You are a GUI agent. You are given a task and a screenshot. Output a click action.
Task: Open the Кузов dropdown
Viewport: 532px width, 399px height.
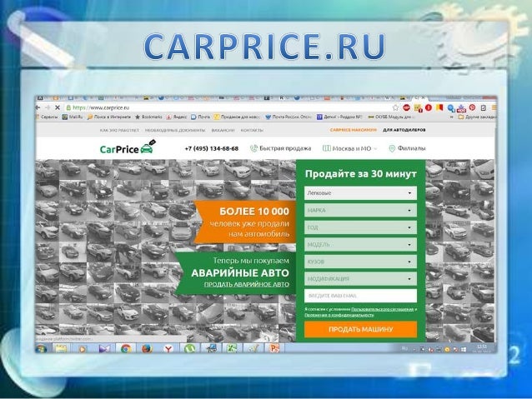click(360, 262)
